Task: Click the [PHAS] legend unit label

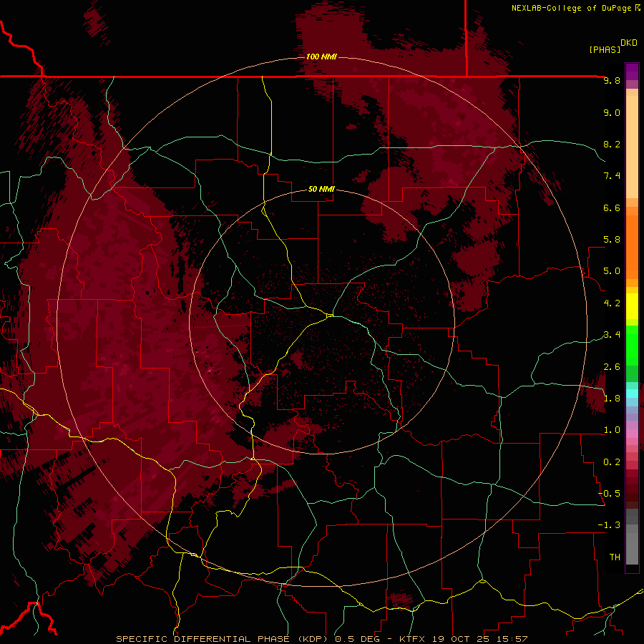Action: (x=605, y=49)
